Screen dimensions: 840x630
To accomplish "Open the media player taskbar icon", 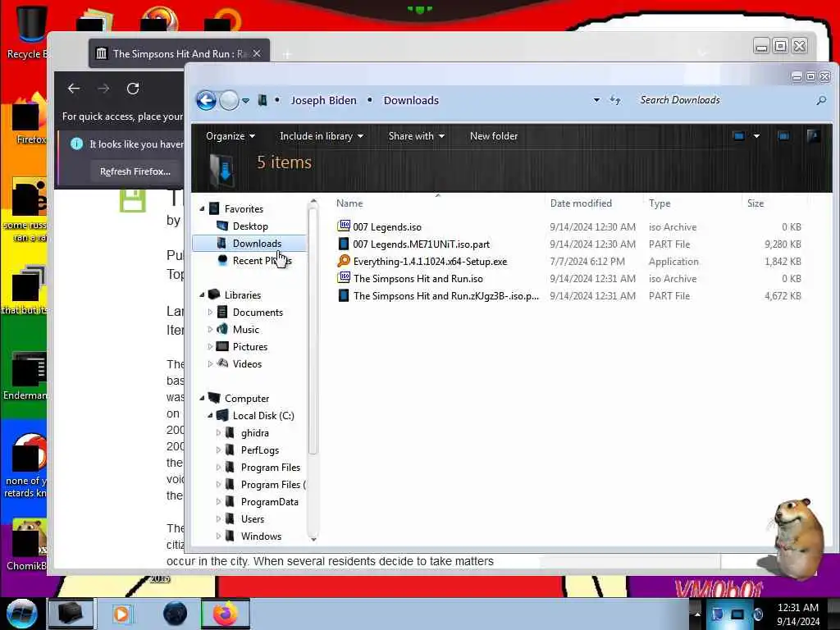I will 121,614.
